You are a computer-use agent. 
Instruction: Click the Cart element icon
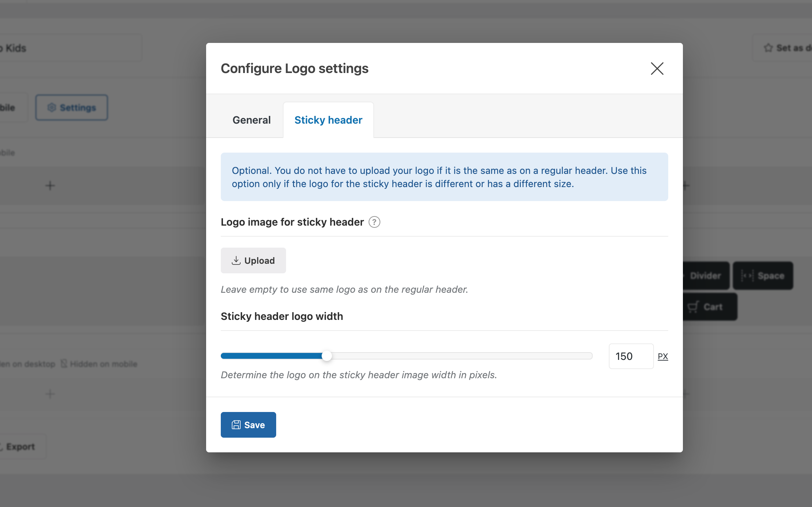pyautogui.click(x=693, y=307)
